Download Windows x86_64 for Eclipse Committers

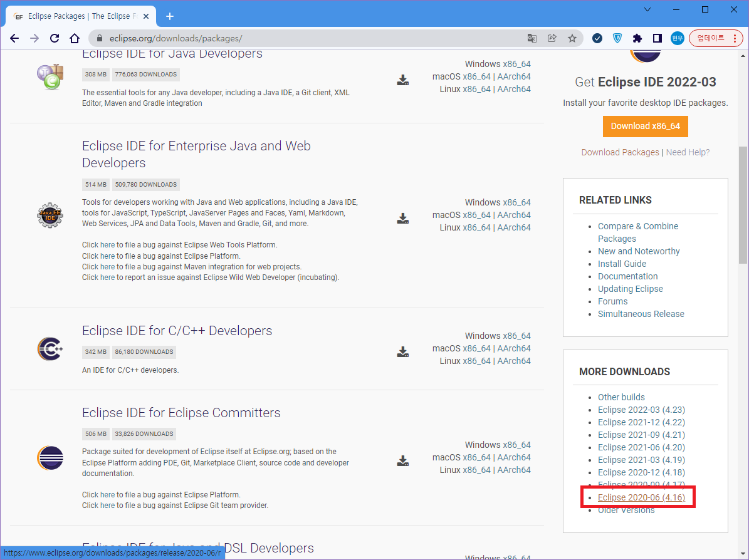pos(516,445)
